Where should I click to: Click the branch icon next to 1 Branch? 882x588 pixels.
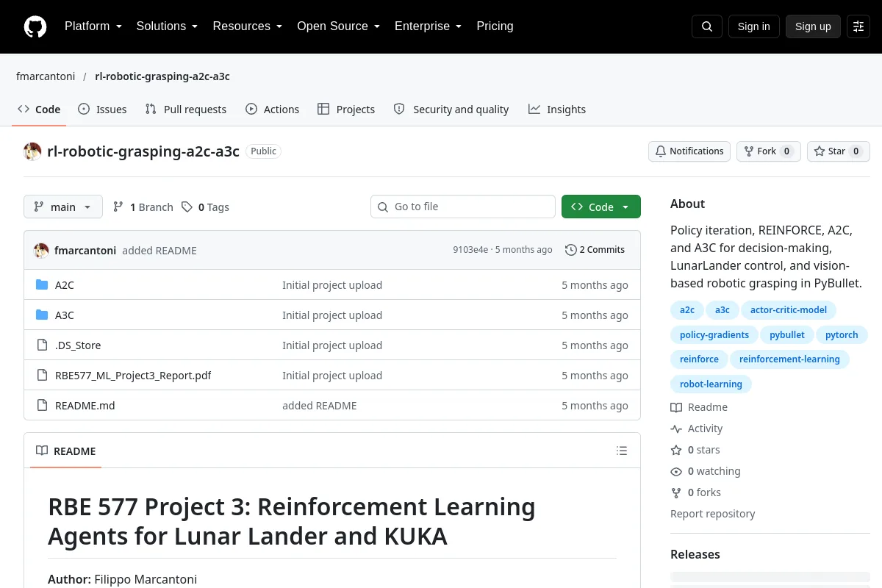click(118, 207)
